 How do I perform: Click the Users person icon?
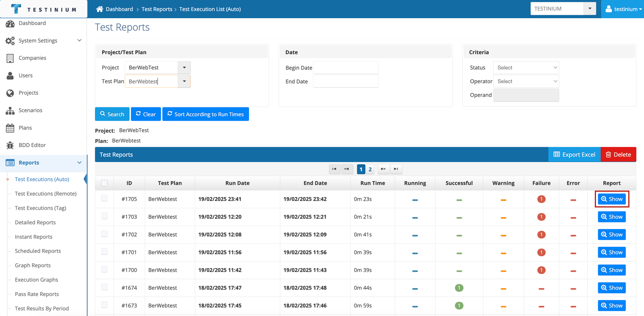tap(10, 76)
